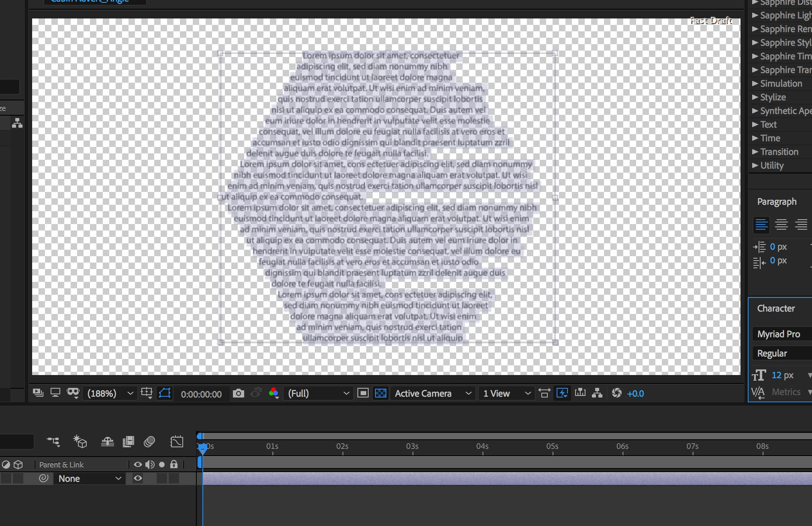Click the Parent & Link column header
The width and height of the screenshot is (812, 526).
coord(61,465)
